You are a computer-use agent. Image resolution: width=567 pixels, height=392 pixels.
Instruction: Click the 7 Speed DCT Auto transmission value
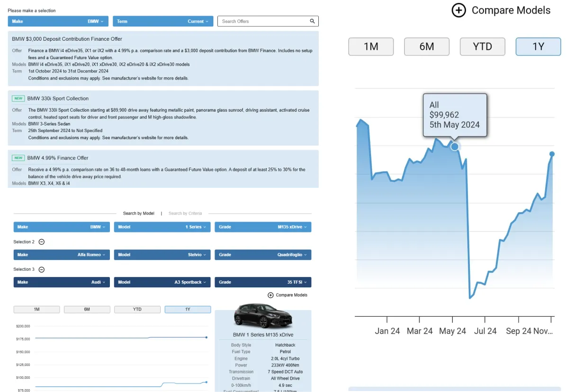pos(285,372)
